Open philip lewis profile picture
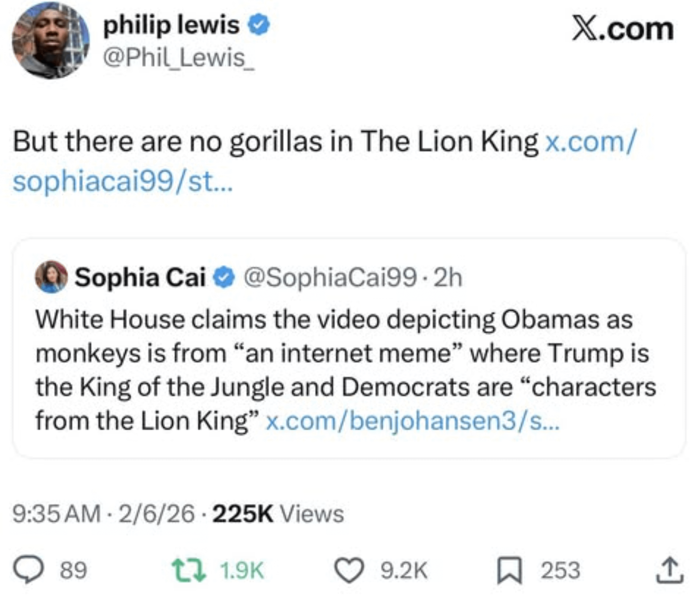Viewport: 700px width, 606px height. [x=51, y=40]
